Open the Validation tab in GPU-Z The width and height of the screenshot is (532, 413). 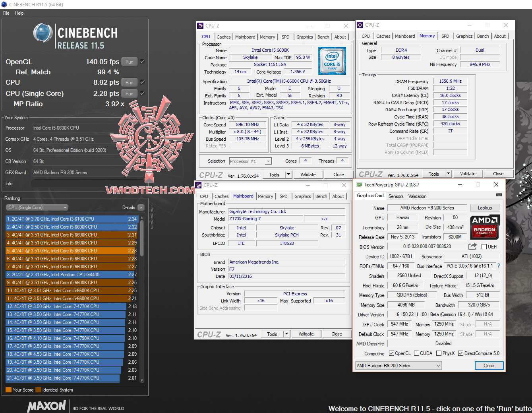[x=417, y=196]
